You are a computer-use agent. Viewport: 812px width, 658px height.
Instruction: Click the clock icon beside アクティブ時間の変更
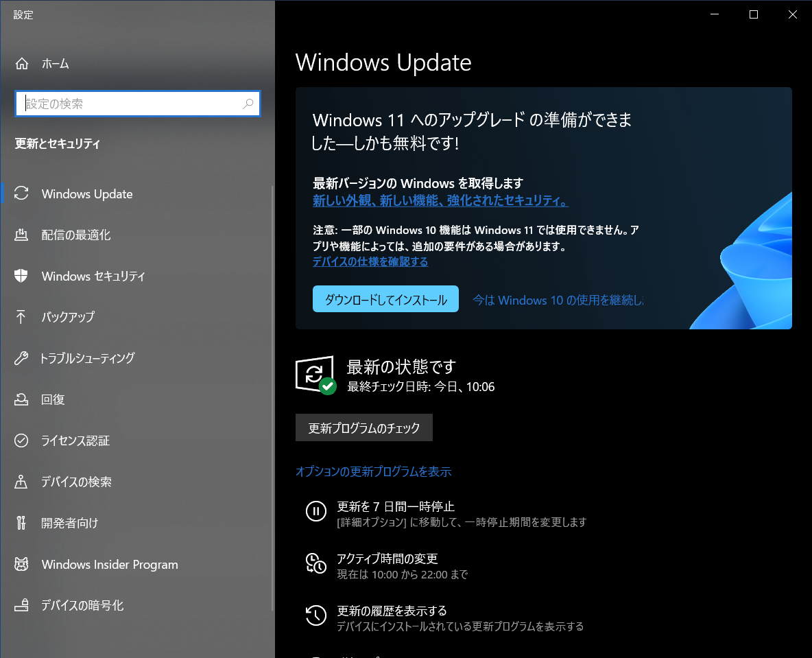[x=316, y=563]
